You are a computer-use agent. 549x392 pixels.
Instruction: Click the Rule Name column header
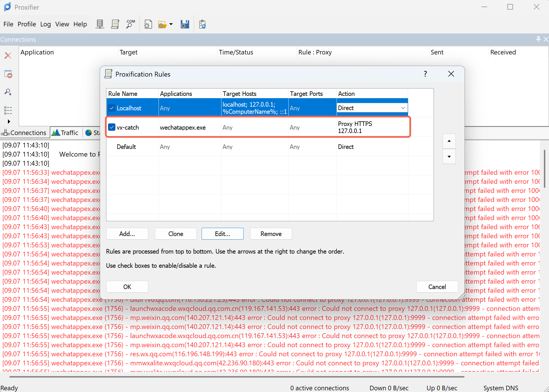pos(132,94)
